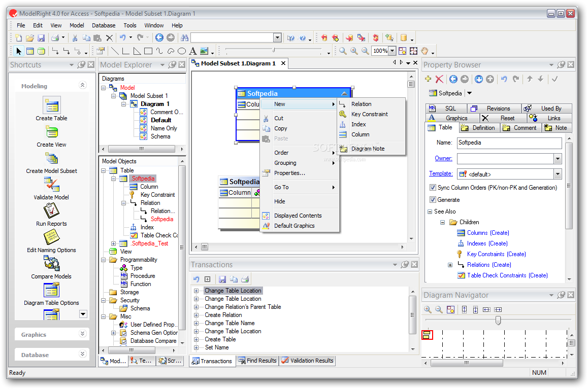Open the Tools menu

[x=130, y=25]
